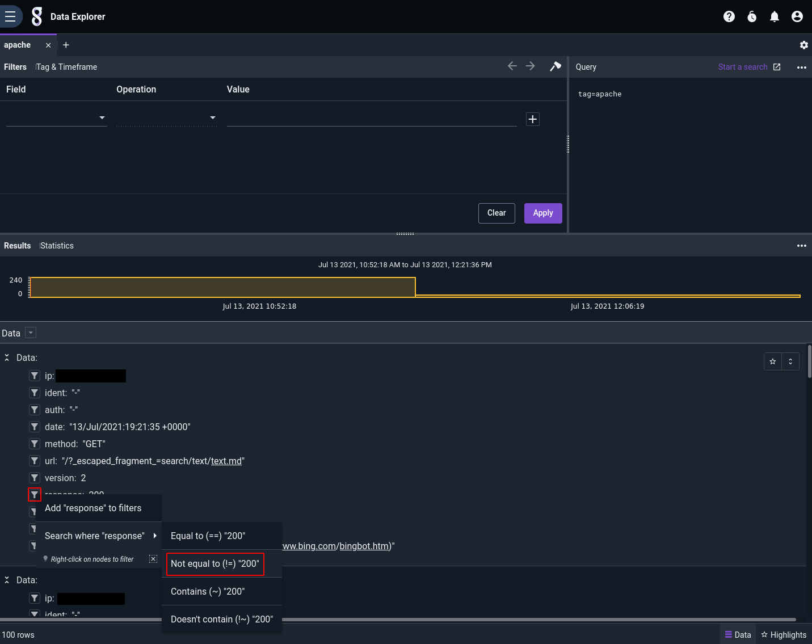
Task: Open the persistent searches clock icon
Action: [x=752, y=16]
